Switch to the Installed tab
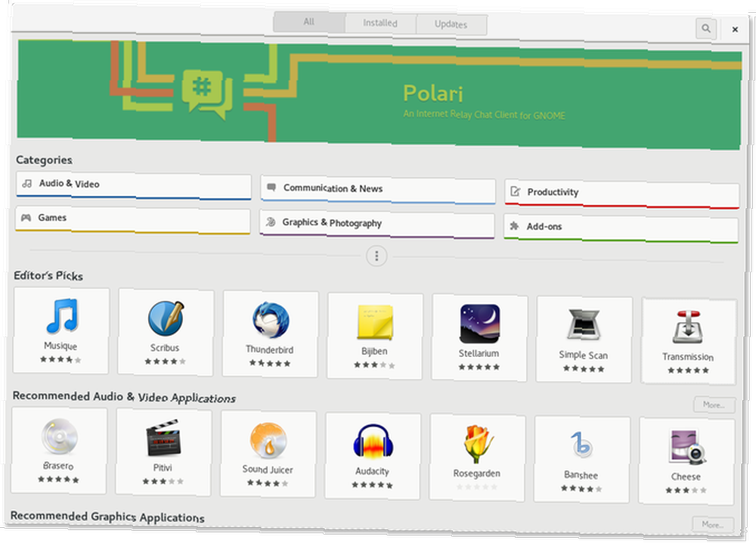 coord(380,23)
